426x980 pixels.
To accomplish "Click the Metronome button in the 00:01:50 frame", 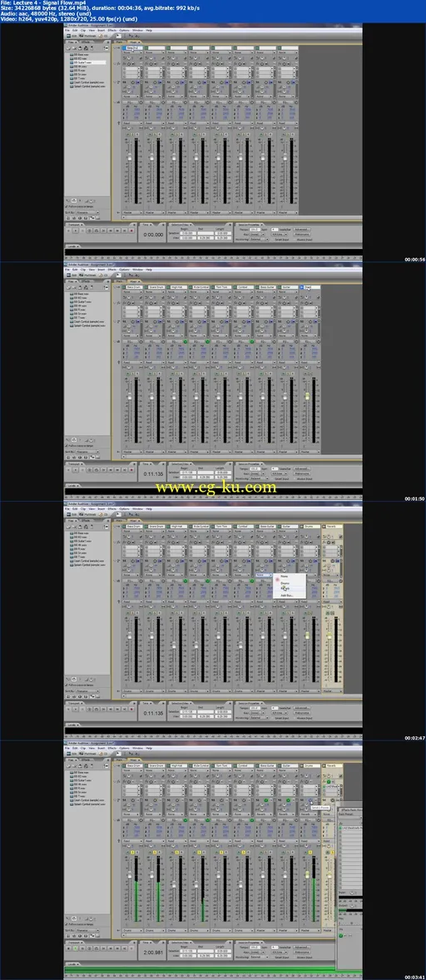I will tap(302, 473).
